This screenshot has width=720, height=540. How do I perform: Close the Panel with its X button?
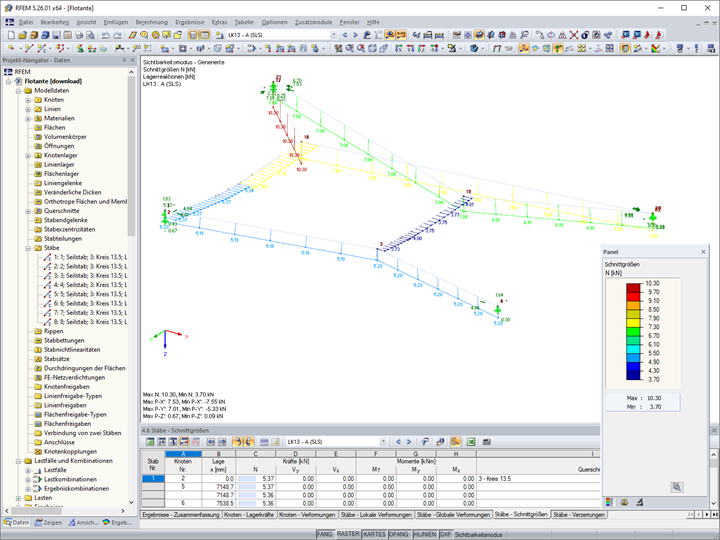703,252
